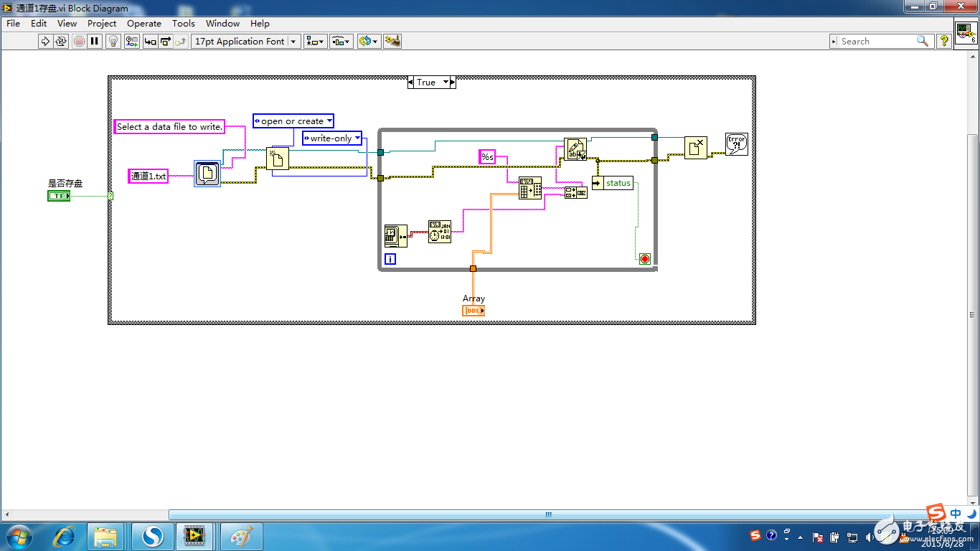This screenshot has width=980, height=551.
Task: Click the Clean Up Diagram button
Action: coord(392,42)
